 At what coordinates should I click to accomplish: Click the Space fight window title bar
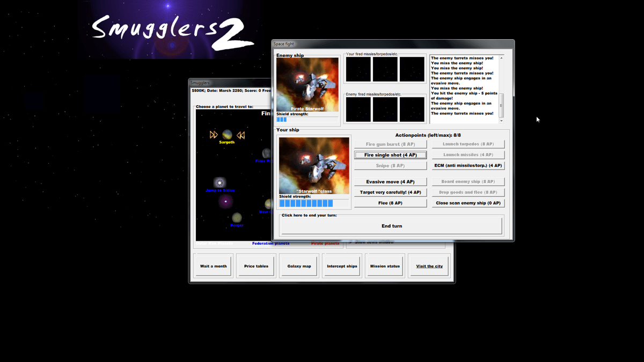point(393,44)
